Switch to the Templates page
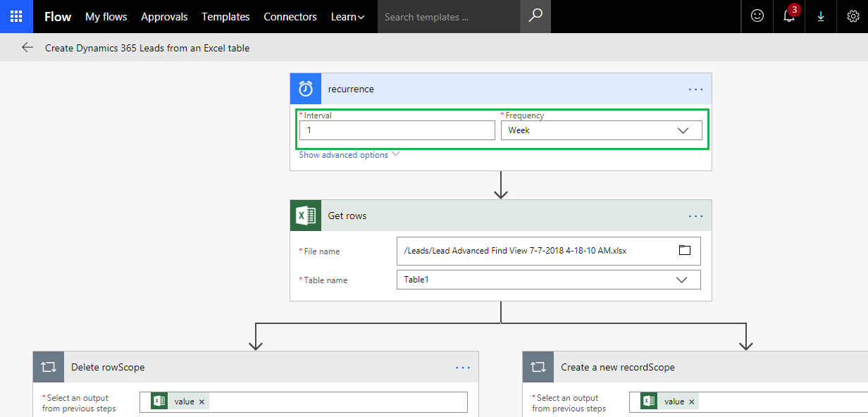 click(225, 16)
